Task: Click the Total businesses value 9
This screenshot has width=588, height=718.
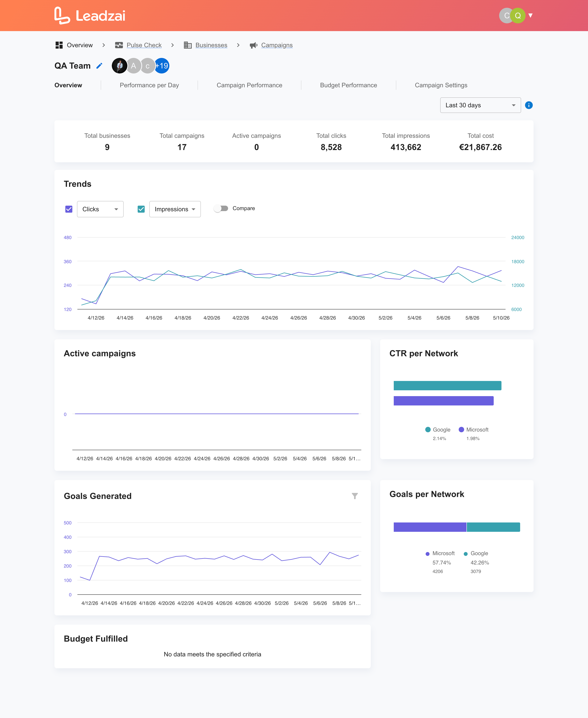Action: (107, 147)
